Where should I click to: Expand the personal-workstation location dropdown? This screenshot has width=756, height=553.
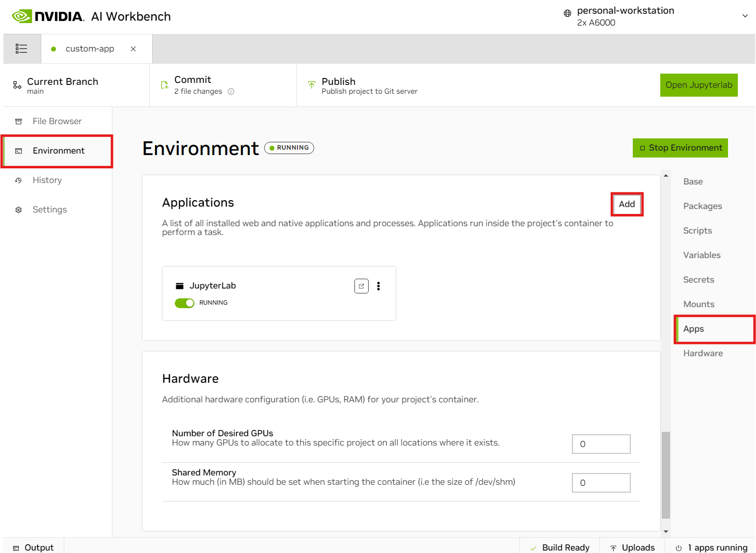point(745,16)
